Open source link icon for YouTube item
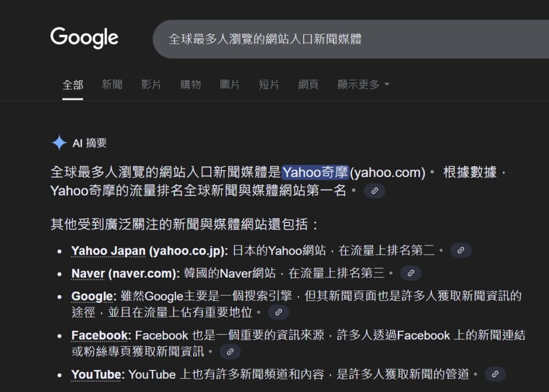Screen dimensions: 549x392 point(495,374)
